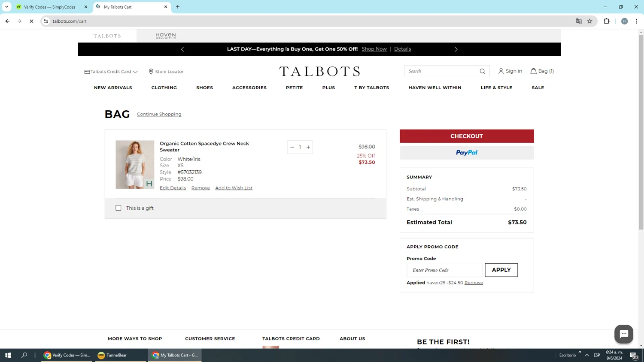Open the Sign in account link
Viewport: 644px width, 362px height.
pyautogui.click(x=510, y=71)
